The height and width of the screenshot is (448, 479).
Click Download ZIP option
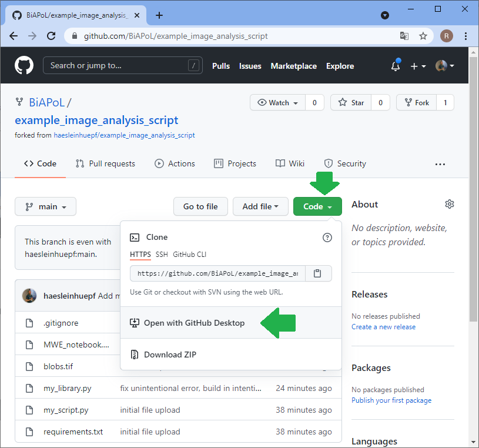click(x=170, y=355)
